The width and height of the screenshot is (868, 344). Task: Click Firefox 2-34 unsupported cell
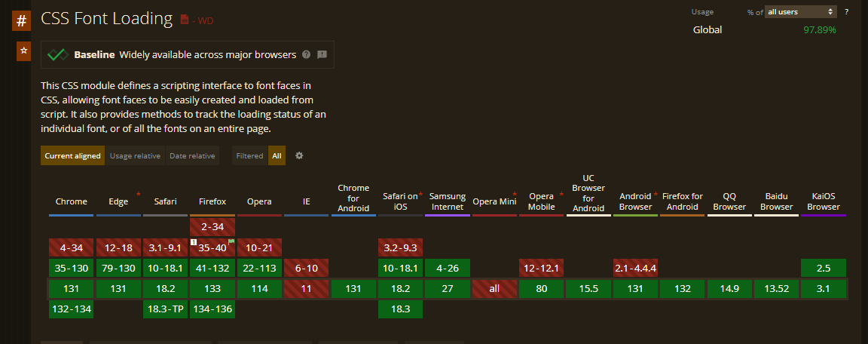(212, 226)
